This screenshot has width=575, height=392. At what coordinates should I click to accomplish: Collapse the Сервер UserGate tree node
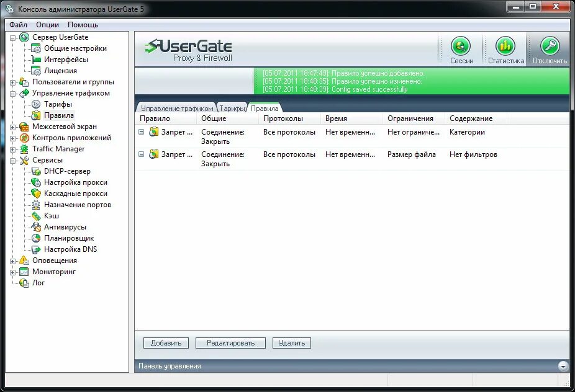pos(13,37)
